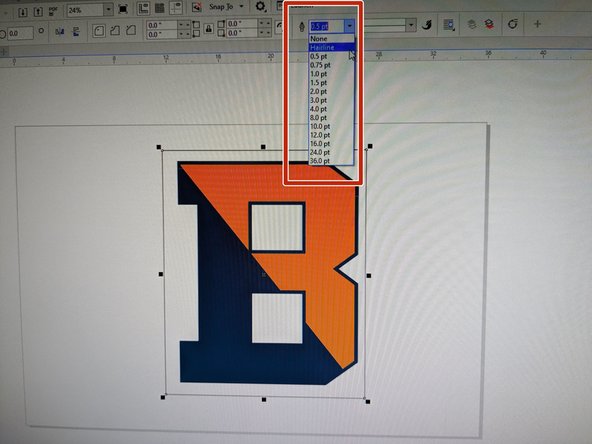This screenshot has height=444, width=592.
Task: Click the bottom-center selection handle of the B
Action: click(x=264, y=399)
